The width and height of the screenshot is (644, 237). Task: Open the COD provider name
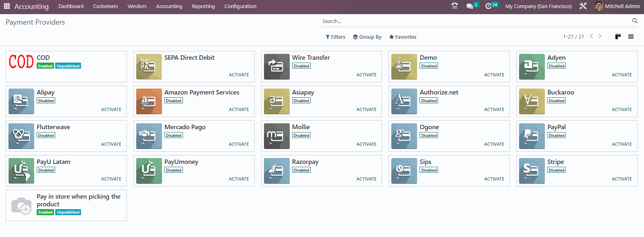pos(43,58)
